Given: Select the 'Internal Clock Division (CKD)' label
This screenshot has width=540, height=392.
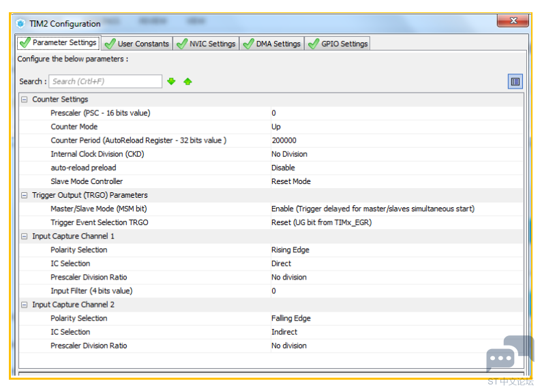Looking at the screenshot, I should (x=97, y=154).
